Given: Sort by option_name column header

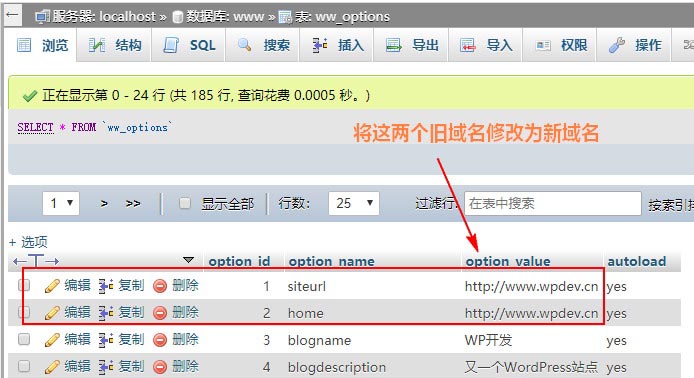Looking at the screenshot, I should [x=332, y=261].
